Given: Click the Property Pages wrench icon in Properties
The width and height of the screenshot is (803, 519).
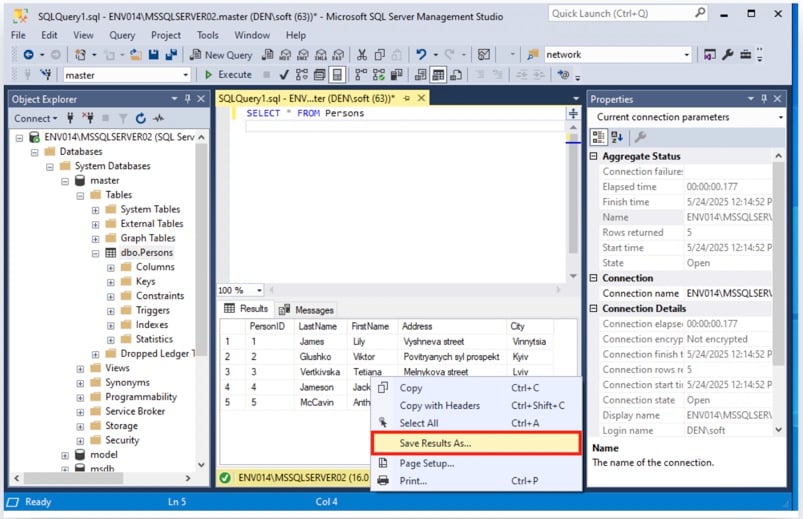Looking at the screenshot, I should coord(641,137).
